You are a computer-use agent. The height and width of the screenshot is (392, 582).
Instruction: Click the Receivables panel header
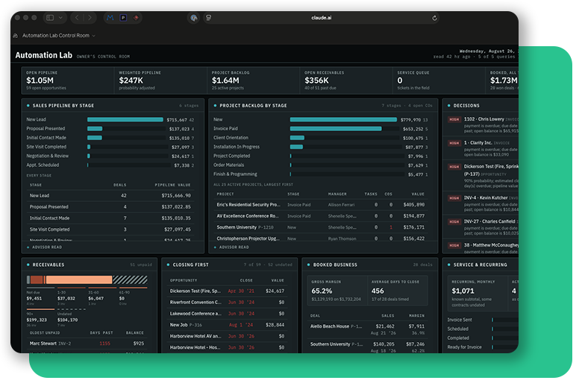[48, 265]
